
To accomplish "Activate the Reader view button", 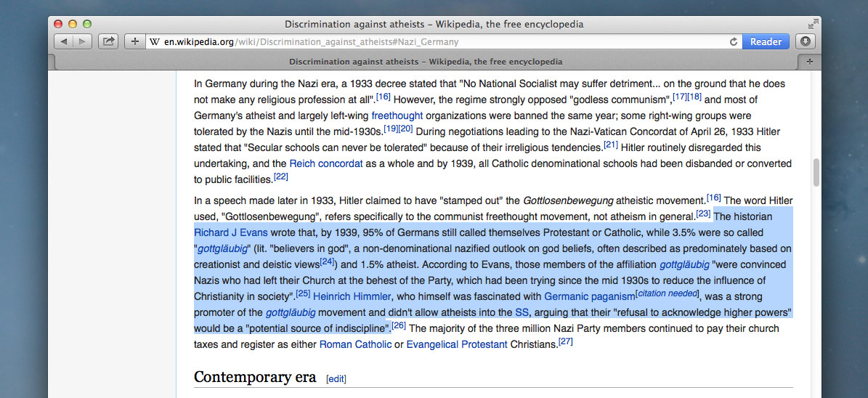I will (766, 42).
